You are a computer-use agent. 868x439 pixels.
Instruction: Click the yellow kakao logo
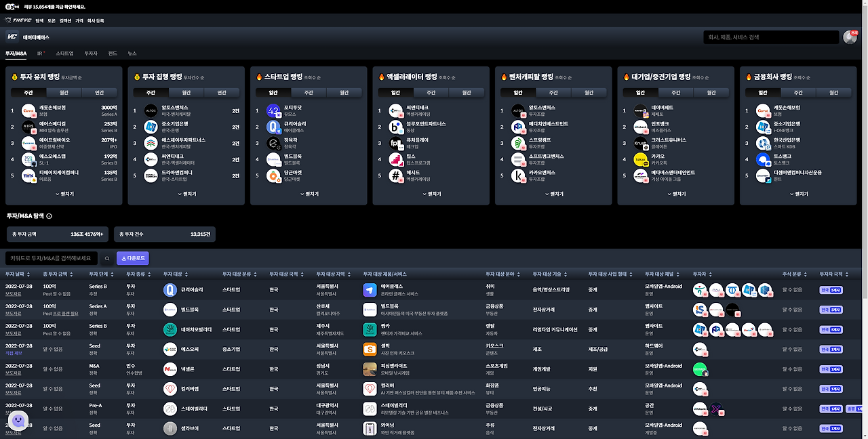[x=641, y=160]
